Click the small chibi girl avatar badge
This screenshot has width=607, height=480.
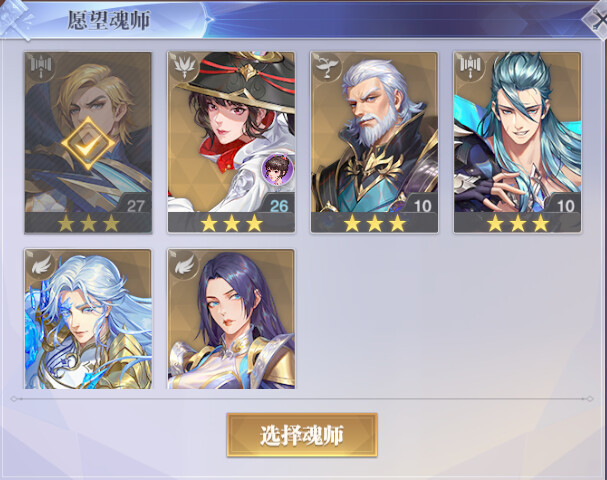[277, 169]
